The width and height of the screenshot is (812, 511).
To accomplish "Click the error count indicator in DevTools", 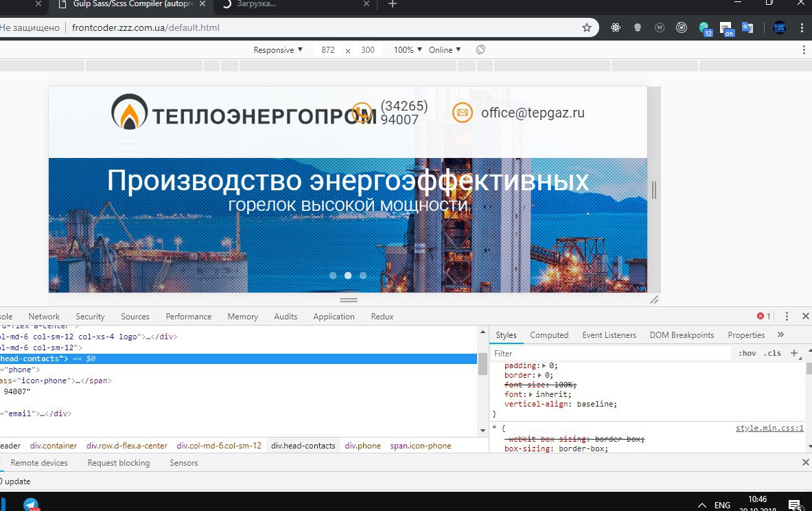I will pos(764,316).
